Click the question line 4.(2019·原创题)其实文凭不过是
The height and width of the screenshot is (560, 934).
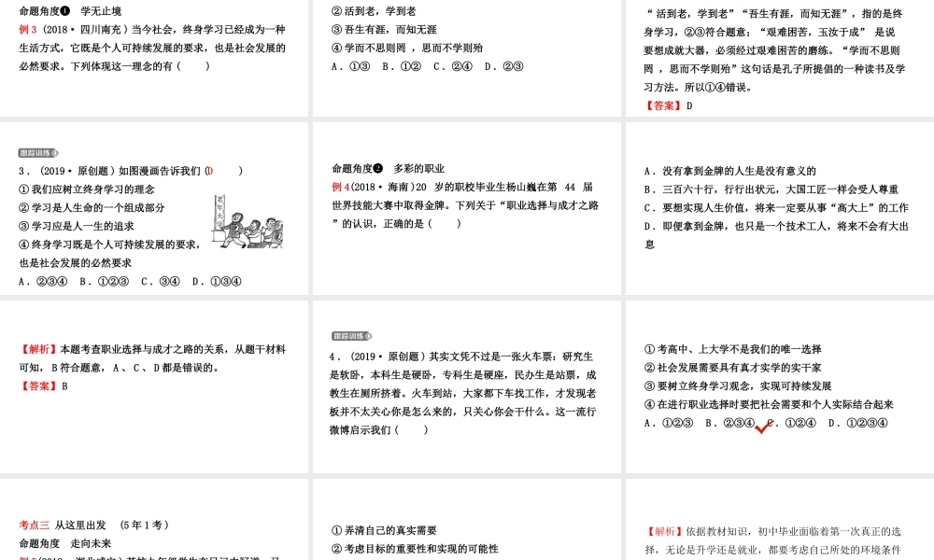[x=461, y=357]
